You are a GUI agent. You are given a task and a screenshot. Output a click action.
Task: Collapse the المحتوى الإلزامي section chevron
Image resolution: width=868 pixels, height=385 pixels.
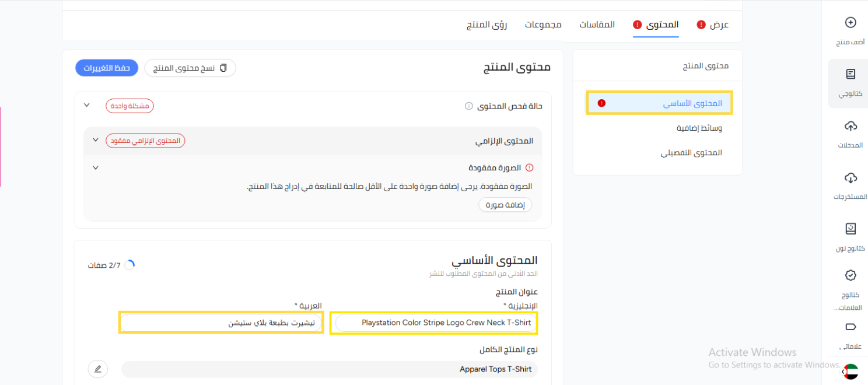pos(96,140)
